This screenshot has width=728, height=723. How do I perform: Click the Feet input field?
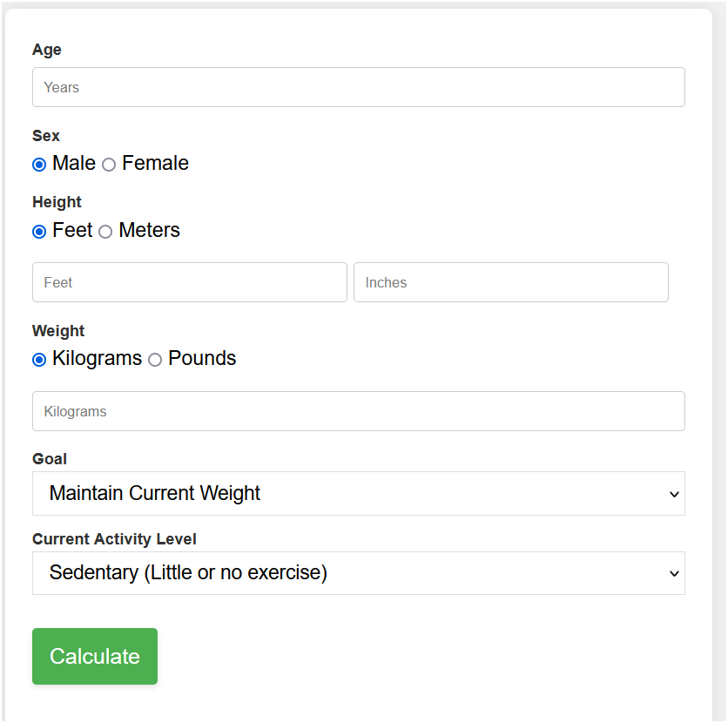point(189,282)
